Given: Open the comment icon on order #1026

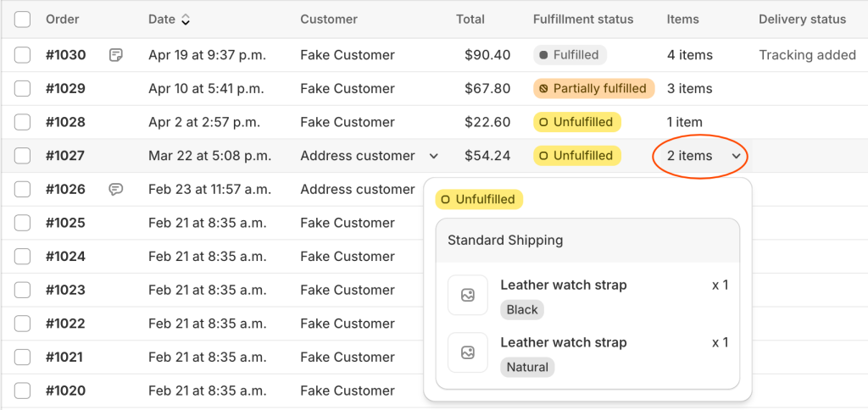Looking at the screenshot, I should point(116,190).
